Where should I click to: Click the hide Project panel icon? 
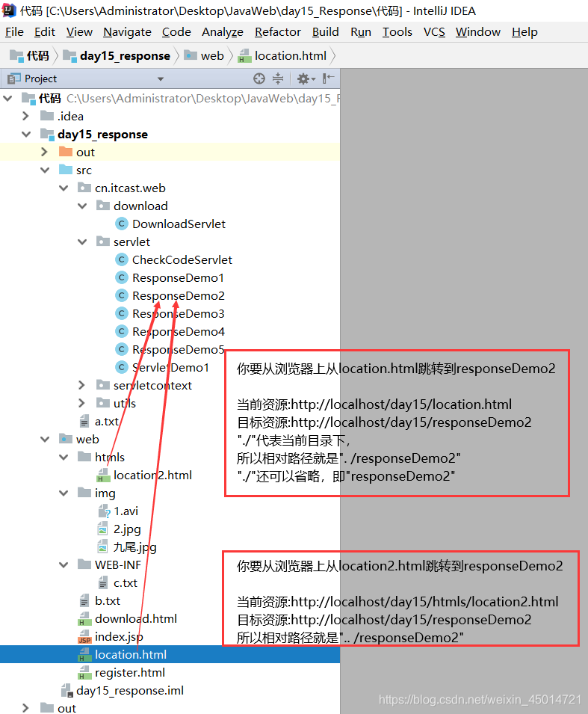click(328, 79)
